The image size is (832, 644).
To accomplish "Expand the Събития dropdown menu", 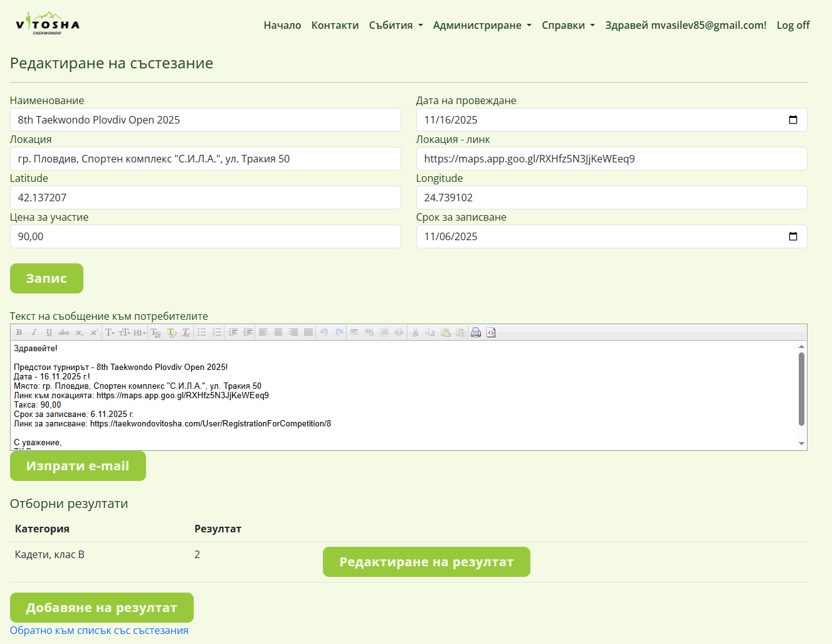I will click(x=396, y=25).
